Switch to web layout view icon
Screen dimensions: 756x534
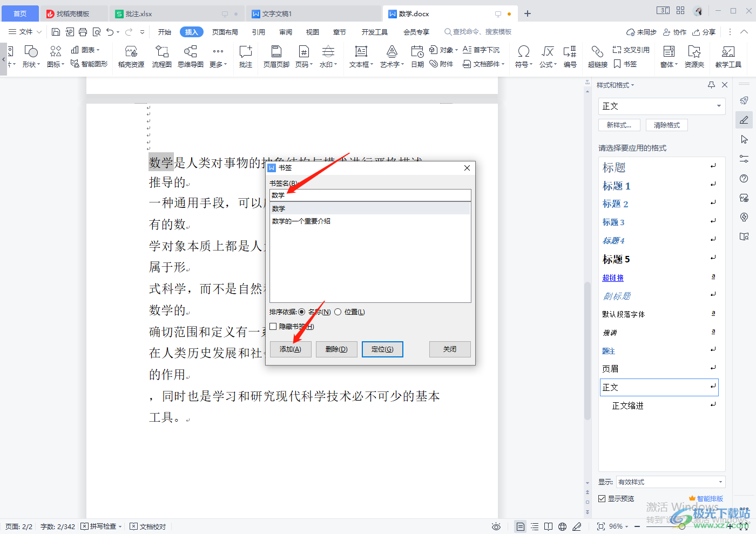pos(562,526)
